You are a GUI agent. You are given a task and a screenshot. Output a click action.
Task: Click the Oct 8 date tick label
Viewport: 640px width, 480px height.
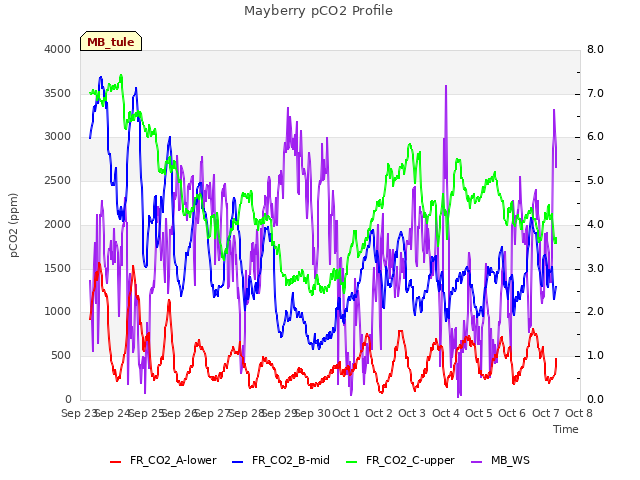(579, 413)
